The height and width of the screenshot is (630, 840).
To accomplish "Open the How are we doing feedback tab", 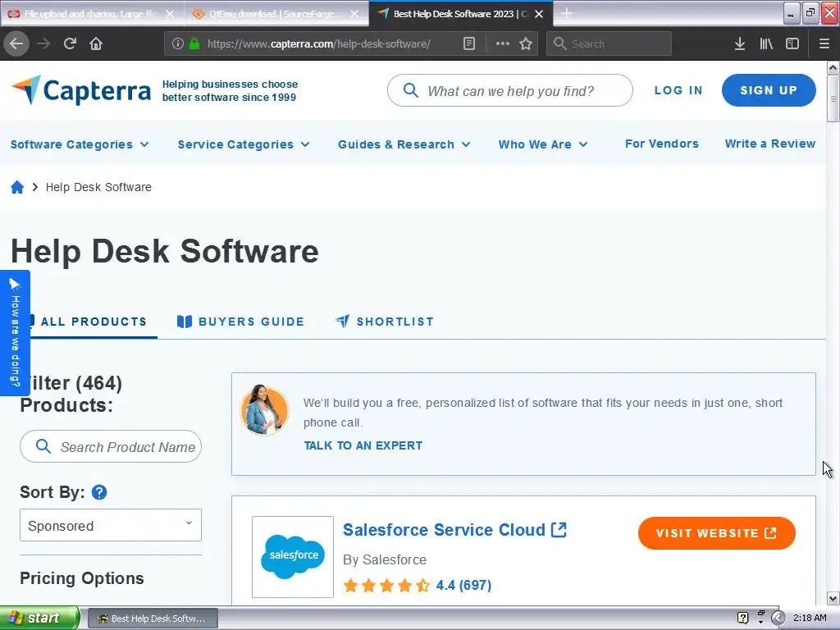I will 15,333.
